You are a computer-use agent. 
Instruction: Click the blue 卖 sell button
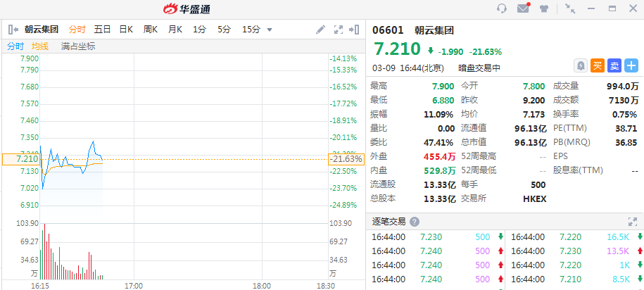[x=614, y=65]
